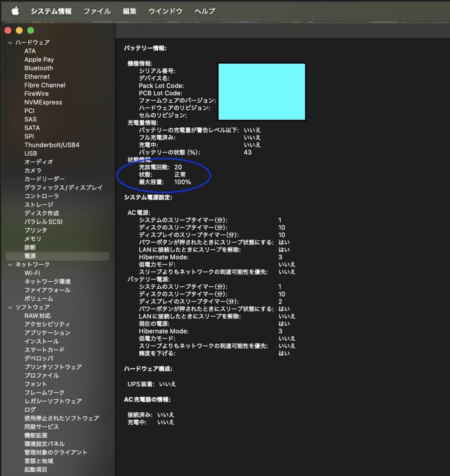This screenshot has height=476, width=450.
Task: Select ログ in the sidebar
Action: pos(30,410)
